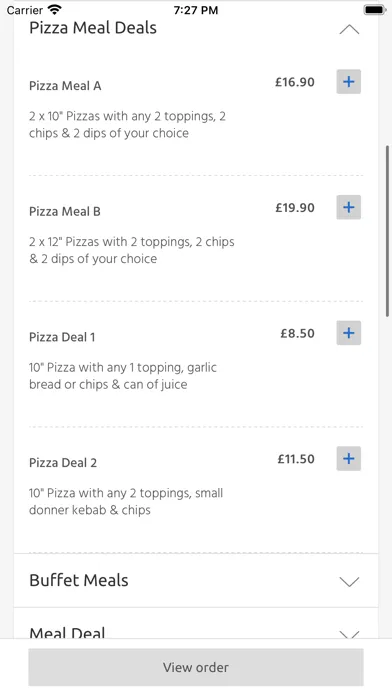Add Pizza Meal B with plus icon

348,207
